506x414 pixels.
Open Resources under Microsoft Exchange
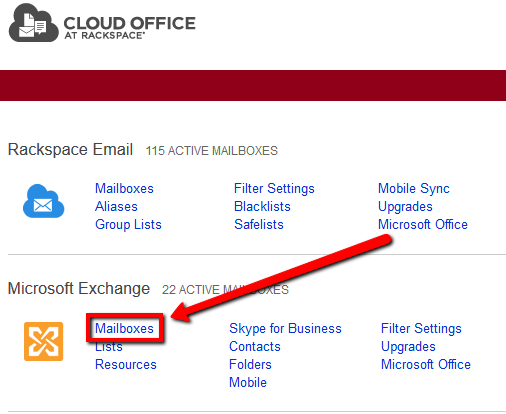[x=126, y=364]
